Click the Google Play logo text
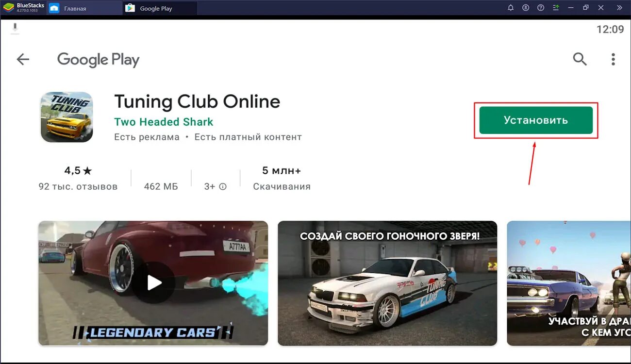The width and height of the screenshot is (631, 364). 99,60
